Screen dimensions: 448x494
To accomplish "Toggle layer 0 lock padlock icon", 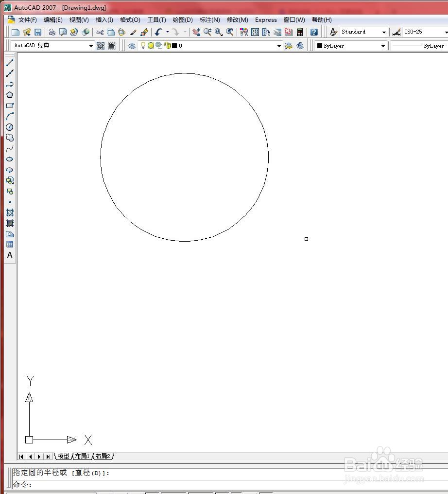I will coord(168,46).
